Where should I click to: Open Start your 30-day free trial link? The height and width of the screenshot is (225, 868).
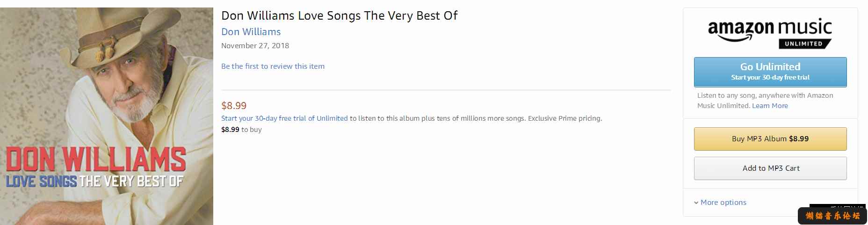(x=284, y=118)
